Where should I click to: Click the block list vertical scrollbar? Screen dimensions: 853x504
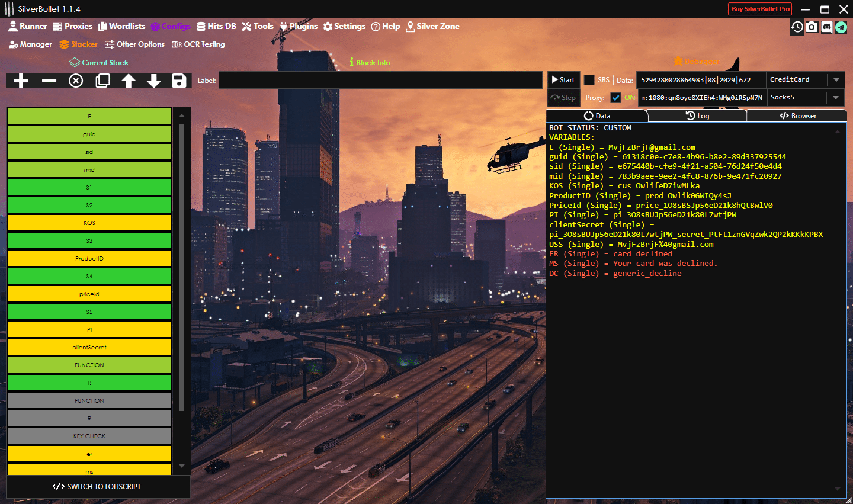(182, 267)
